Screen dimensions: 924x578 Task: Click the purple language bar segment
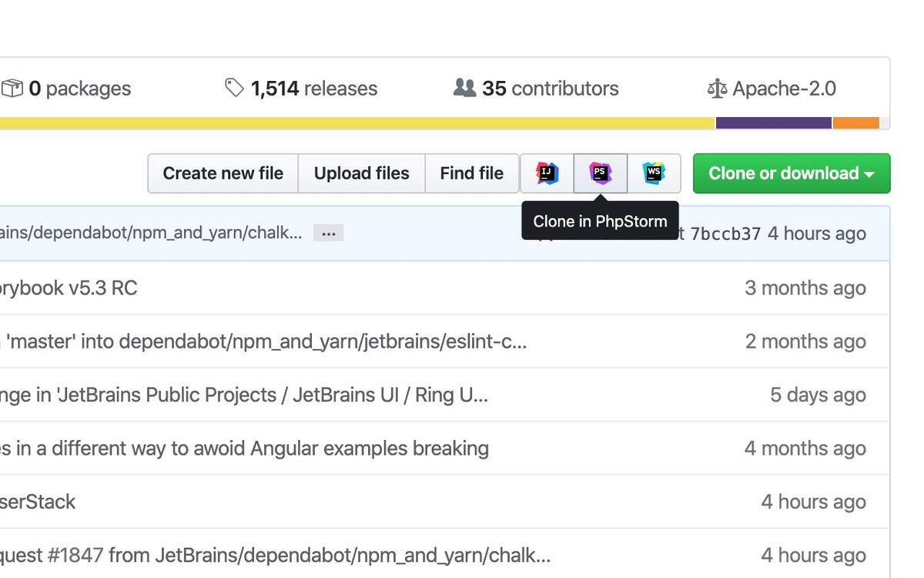pos(773,123)
